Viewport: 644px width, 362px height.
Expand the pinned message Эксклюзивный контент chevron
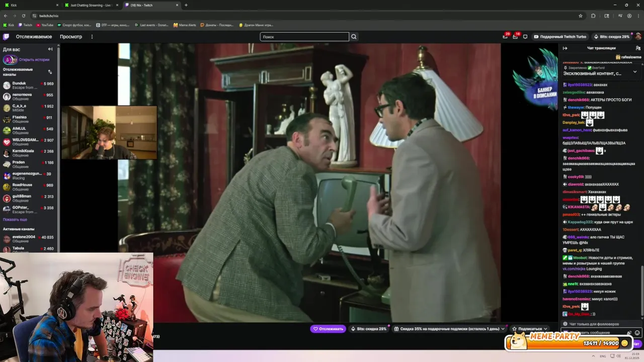click(x=635, y=71)
